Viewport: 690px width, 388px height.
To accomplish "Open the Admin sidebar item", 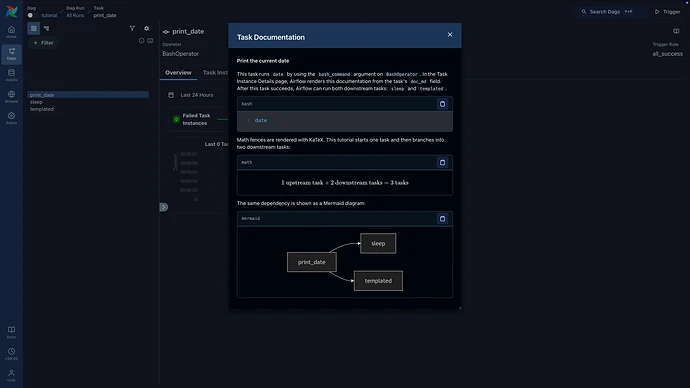I will pos(11,118).
